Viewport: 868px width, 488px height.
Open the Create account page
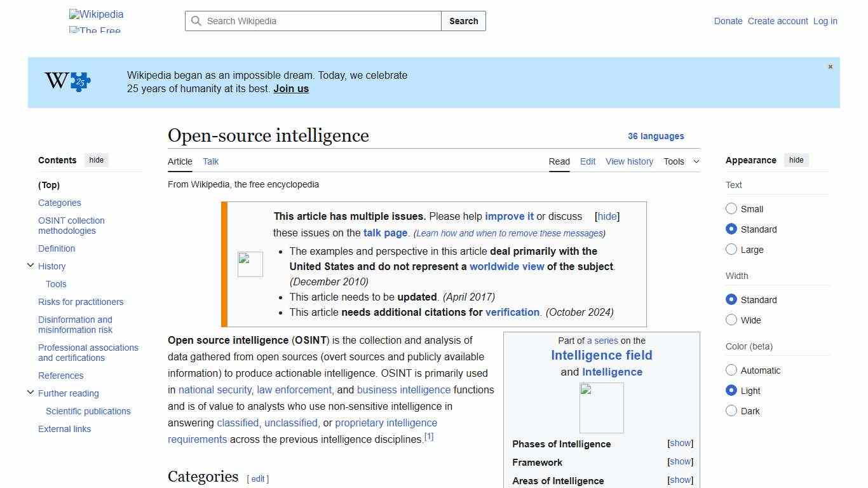tap(778, 21)
